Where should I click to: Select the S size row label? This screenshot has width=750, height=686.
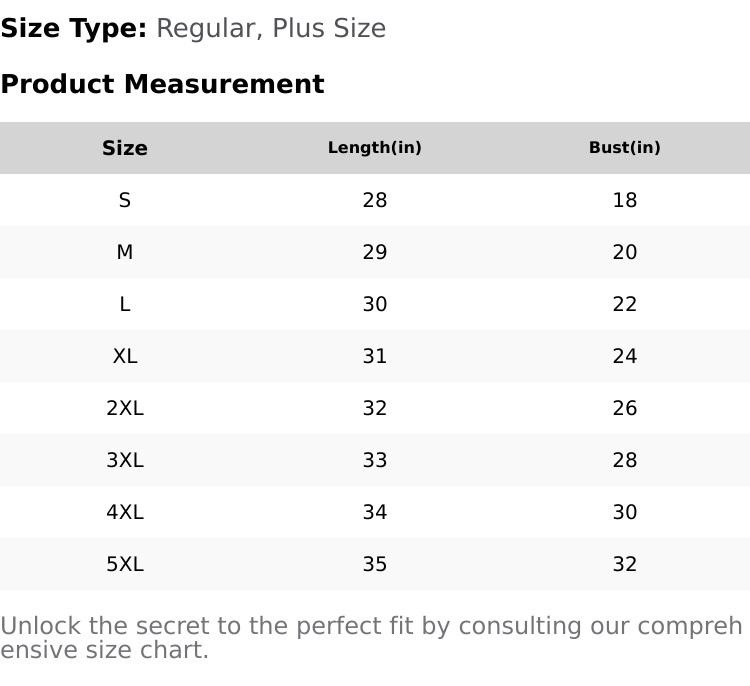coord(125,200)
